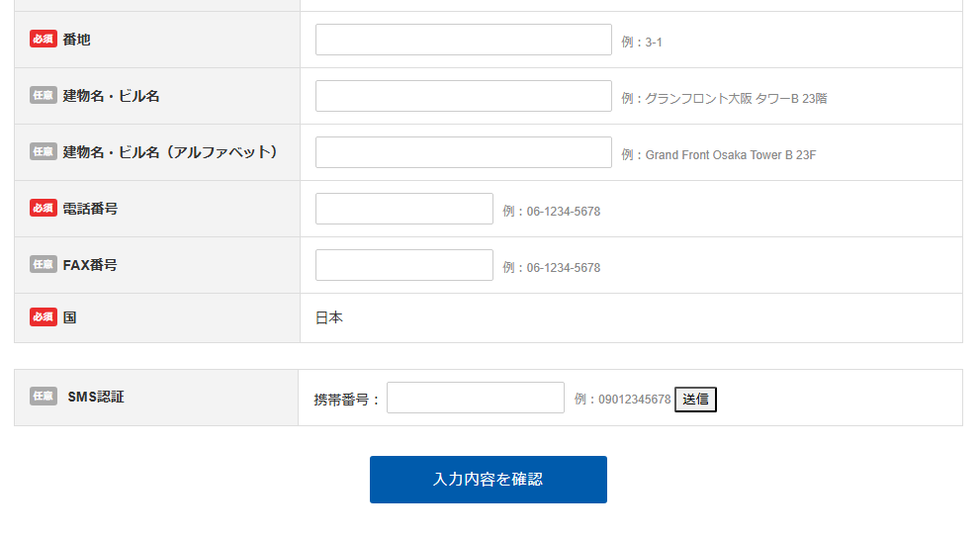Screen dimensions: 980x537
Task: Click the Grand Front Osaka Tower example text
Action: pos(731,155)
